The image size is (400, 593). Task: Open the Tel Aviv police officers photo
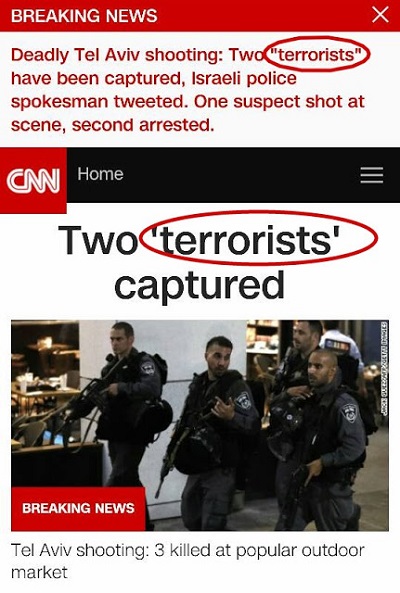coord(200,425)
